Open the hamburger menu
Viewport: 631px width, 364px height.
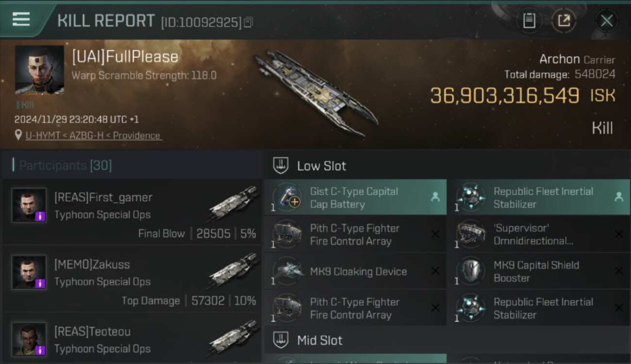[x=21, y=19]
